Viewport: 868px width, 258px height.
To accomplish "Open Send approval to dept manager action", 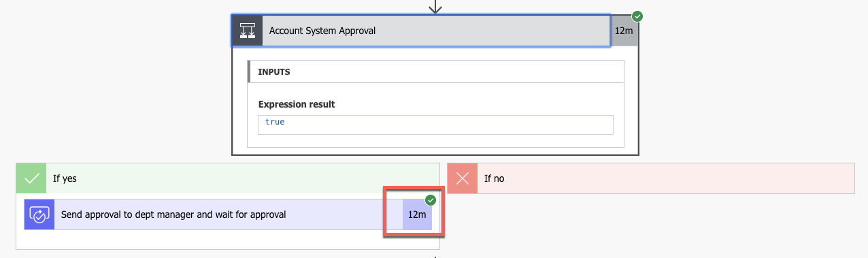I will tap(173, 214).
